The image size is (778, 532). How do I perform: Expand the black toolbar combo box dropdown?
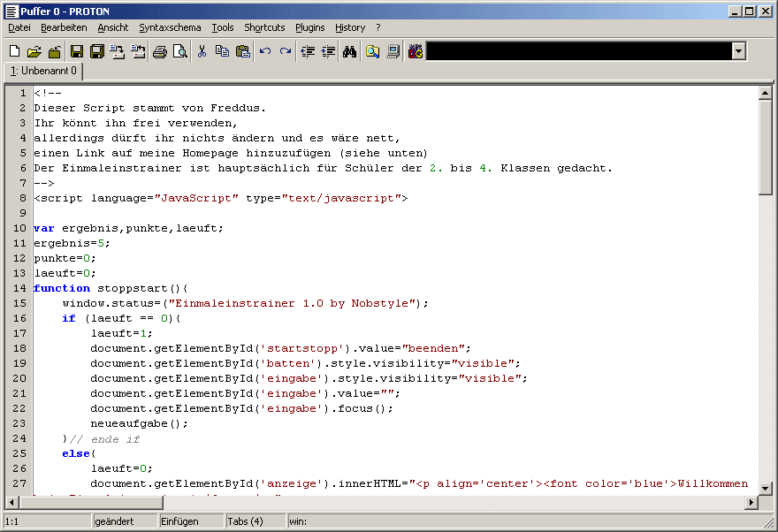[x=738, y=52]
